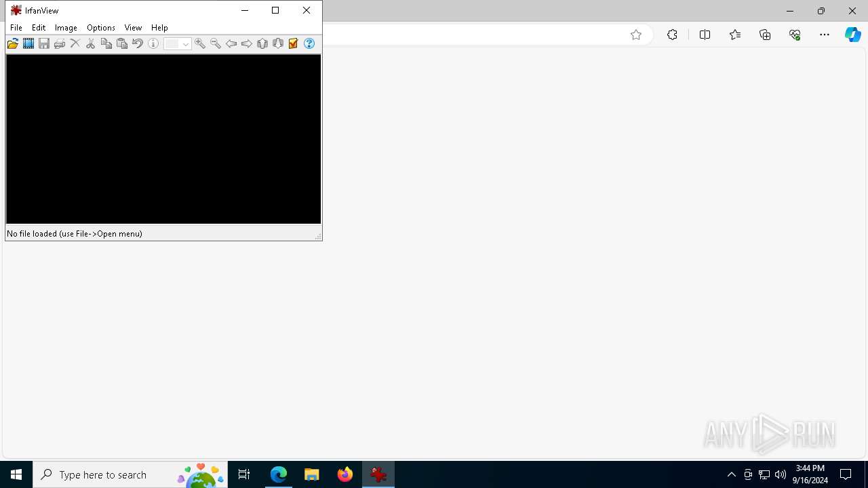Show hidden tray icons chevron
Viewport: 868px width, 488px height.
pos(732,474)
